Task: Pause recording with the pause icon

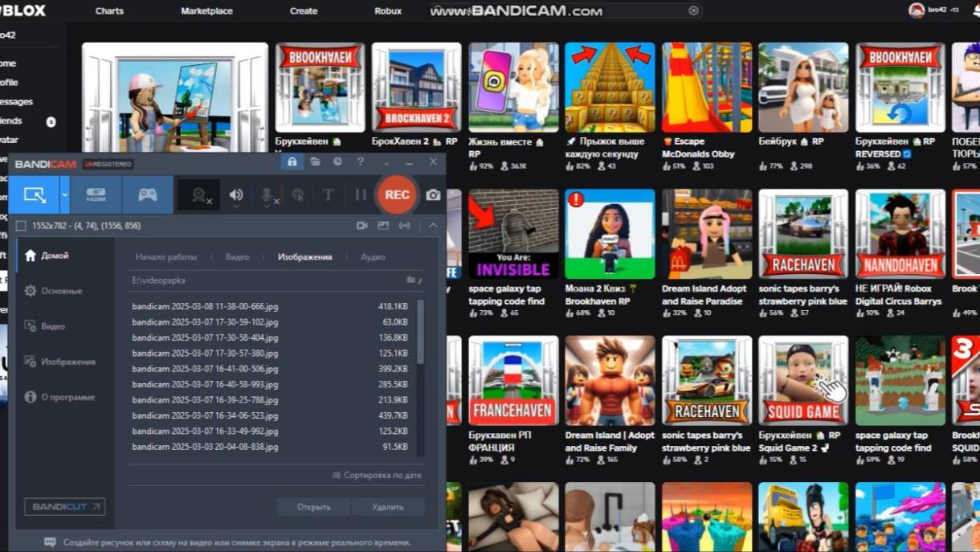Action: click(361, 194)
